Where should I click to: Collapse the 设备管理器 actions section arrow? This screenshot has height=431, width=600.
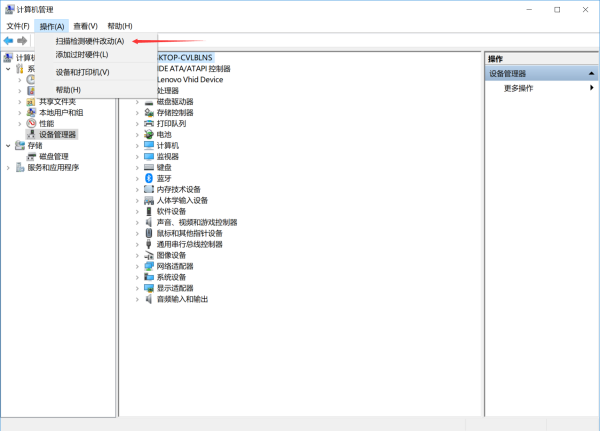click(x=591, y=73)
